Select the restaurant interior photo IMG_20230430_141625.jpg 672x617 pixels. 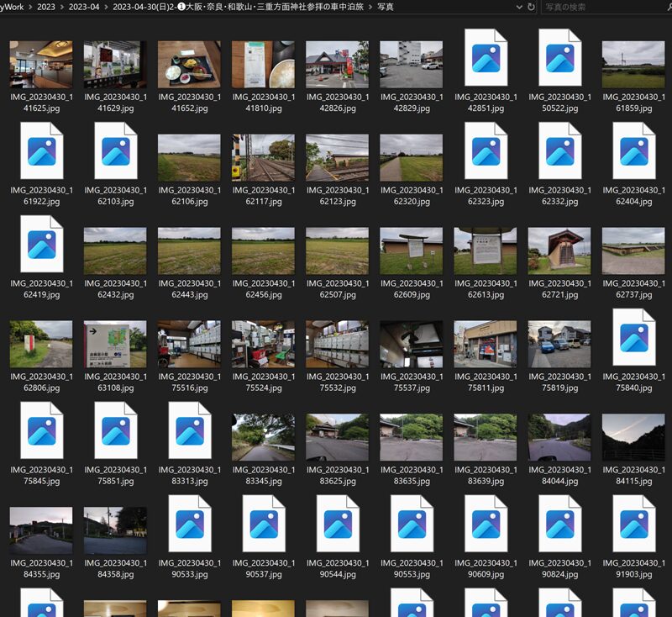tap(41, 65)
